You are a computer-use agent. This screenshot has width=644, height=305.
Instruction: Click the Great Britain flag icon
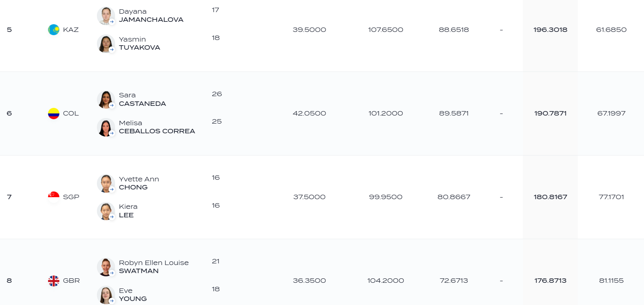(x=54, y=281)
